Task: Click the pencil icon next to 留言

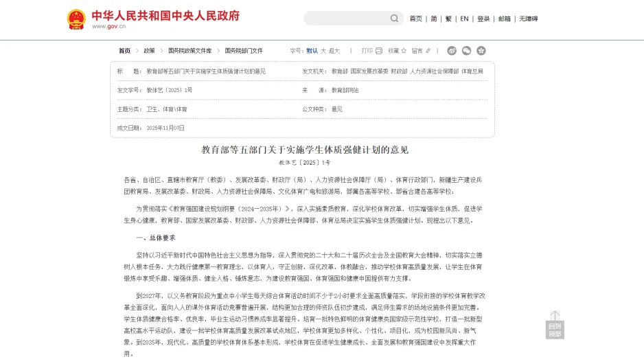Action: (428, 51)
